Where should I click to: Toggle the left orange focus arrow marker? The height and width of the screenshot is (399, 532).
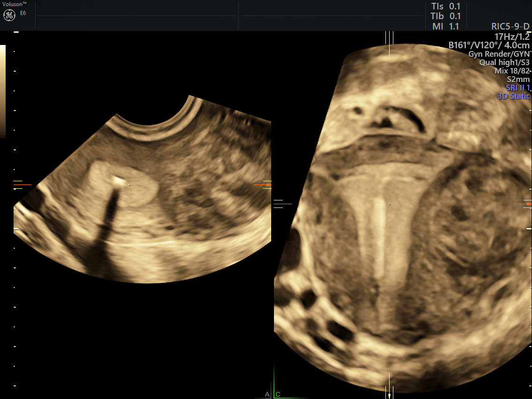(23, 184)
